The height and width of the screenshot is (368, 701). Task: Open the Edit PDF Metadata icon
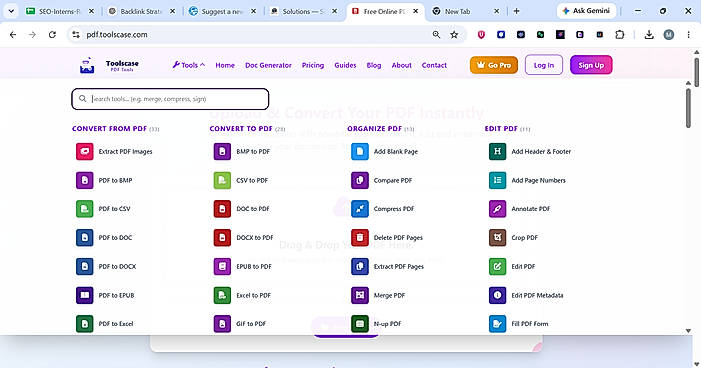pyautogui.click(x=498, y=295)
